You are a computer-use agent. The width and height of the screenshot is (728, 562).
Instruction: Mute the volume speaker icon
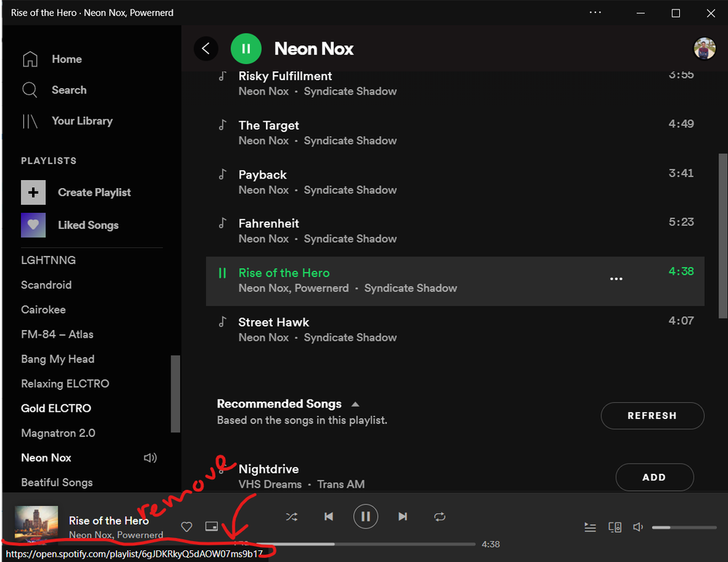click(638, 527)
